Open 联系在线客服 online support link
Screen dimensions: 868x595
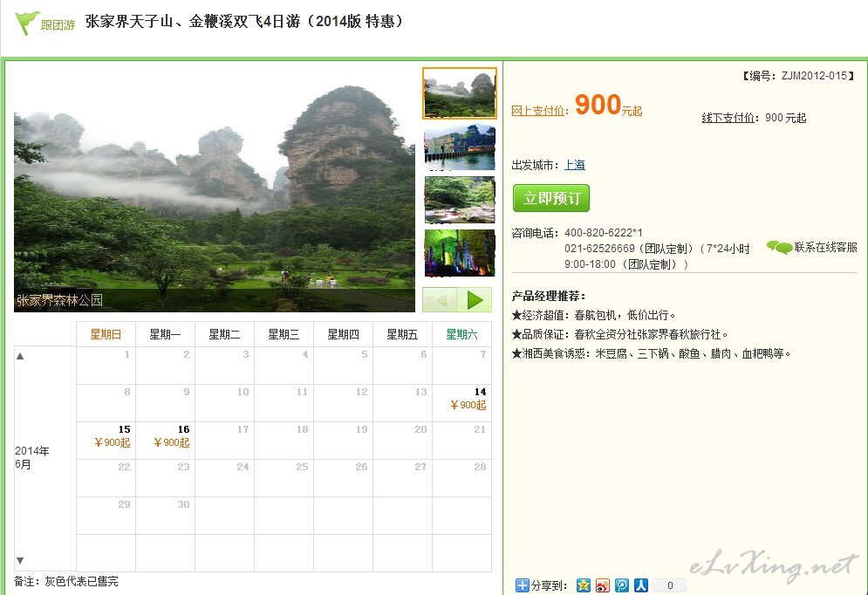[x=825, y=248]
